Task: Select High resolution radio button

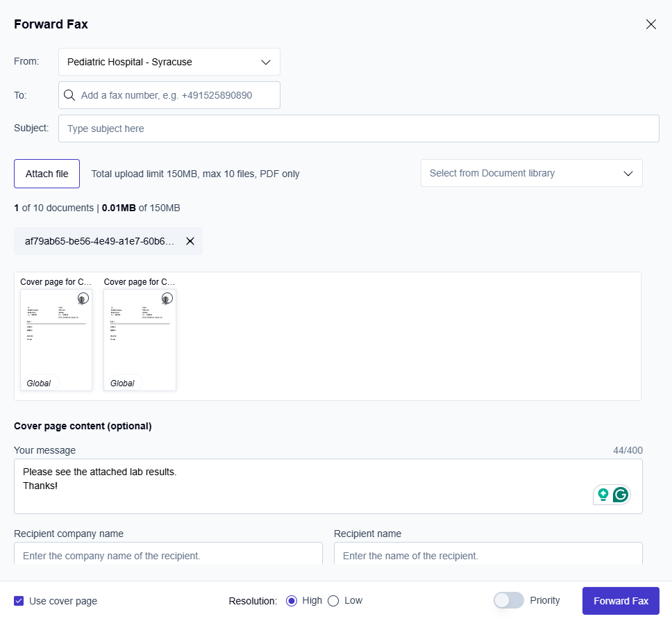Action: pyautogui.click(x=292, y=601)
